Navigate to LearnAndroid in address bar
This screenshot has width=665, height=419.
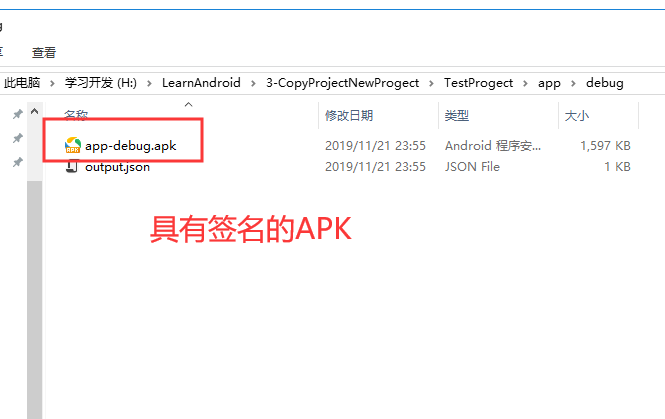click(201, 83)
